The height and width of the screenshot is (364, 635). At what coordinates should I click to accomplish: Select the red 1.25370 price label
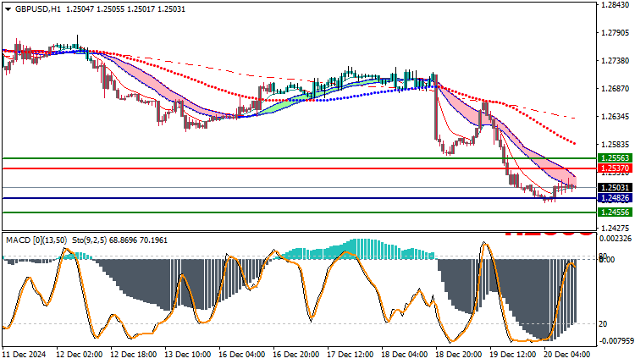coord(615,168)
